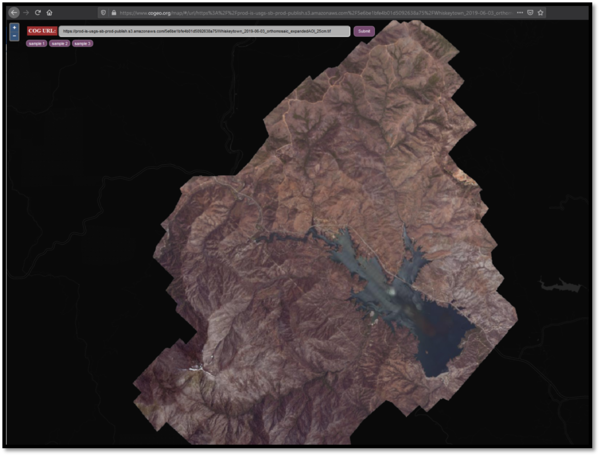
Task: Choose the sample 2 preset
Action: (59, 44)
